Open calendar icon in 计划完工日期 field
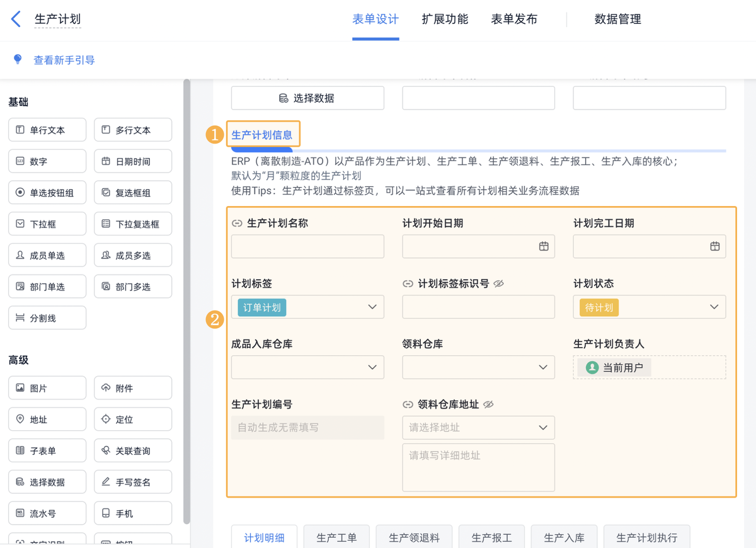This screenshot has width=756, height=548. (714, 246)
